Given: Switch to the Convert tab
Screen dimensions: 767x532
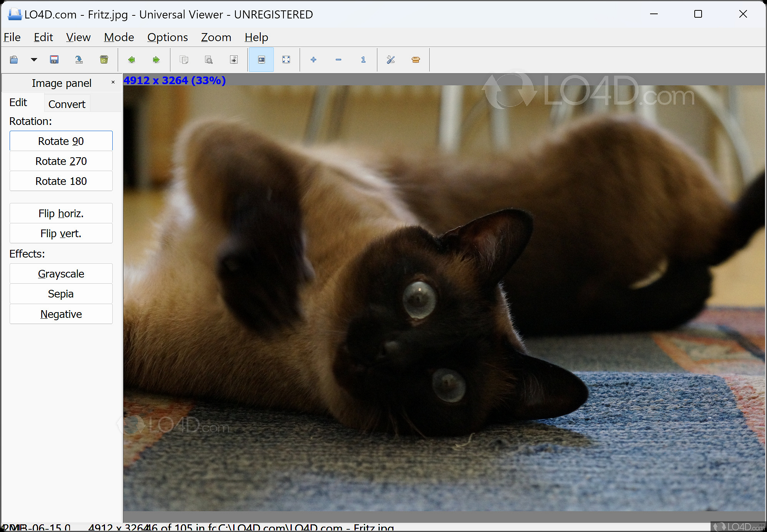Looking at the screenshot, I should (67, 104).
